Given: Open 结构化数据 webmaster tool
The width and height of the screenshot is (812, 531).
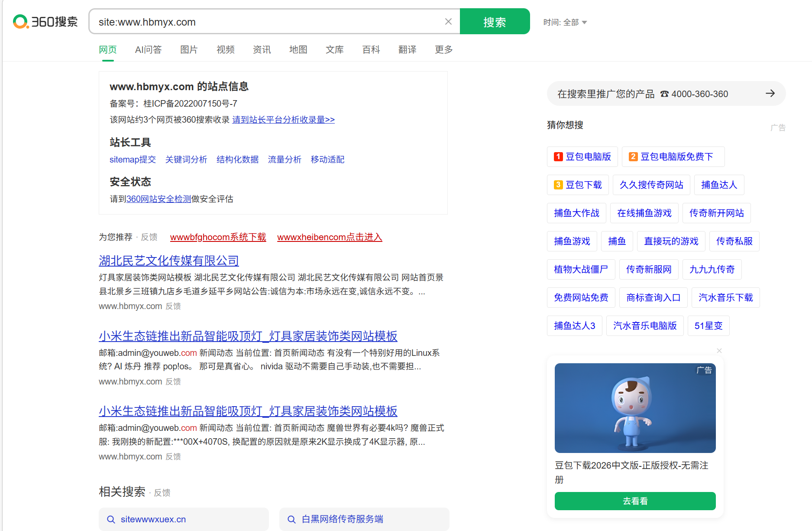Looking at the screenshot, I should 237,160.
